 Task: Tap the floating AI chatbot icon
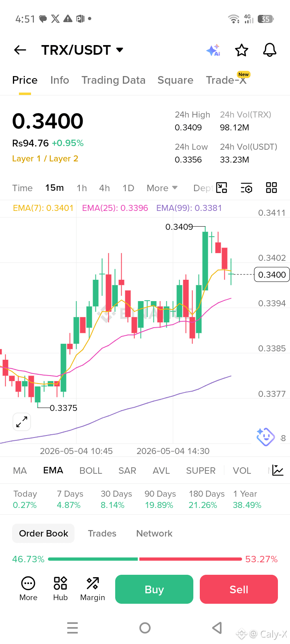[x=265, y=437]
